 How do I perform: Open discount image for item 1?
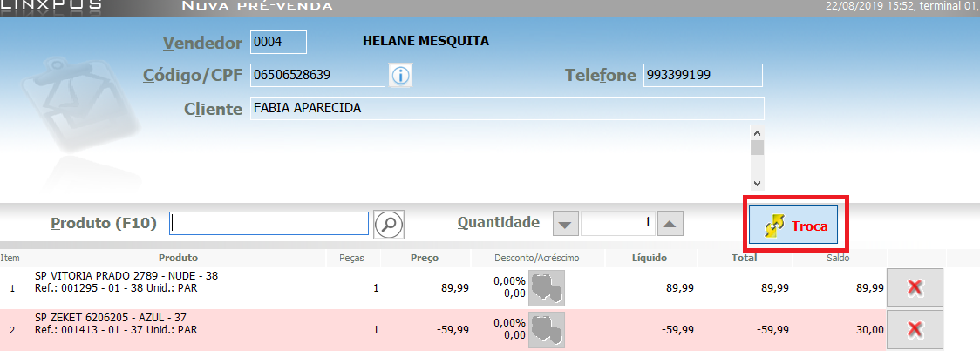coord(541,288)
